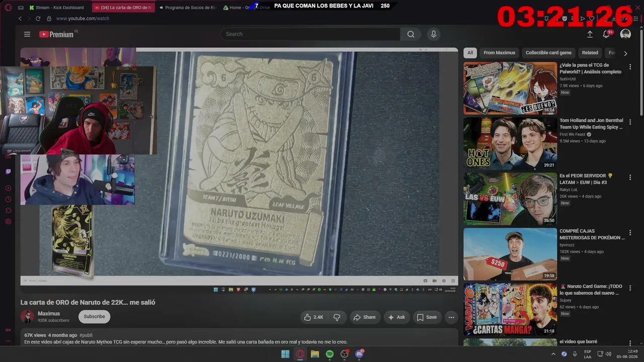The height and width of the screenshot is (362, 644).
Task: Reload the YouTube page
Action: pyautogui.click(x=38, y=19)
